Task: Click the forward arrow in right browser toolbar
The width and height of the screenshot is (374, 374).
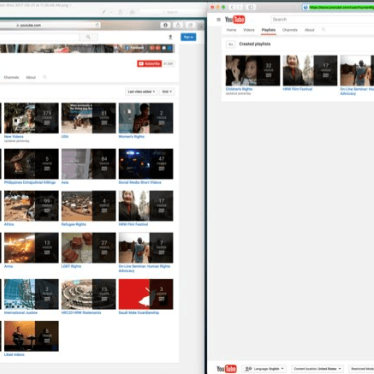Action: (240, 7)
